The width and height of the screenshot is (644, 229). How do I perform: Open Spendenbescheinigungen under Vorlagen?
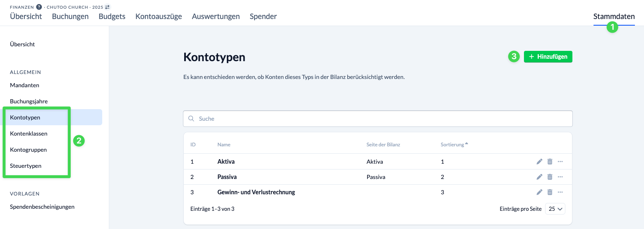coord(42,207)
